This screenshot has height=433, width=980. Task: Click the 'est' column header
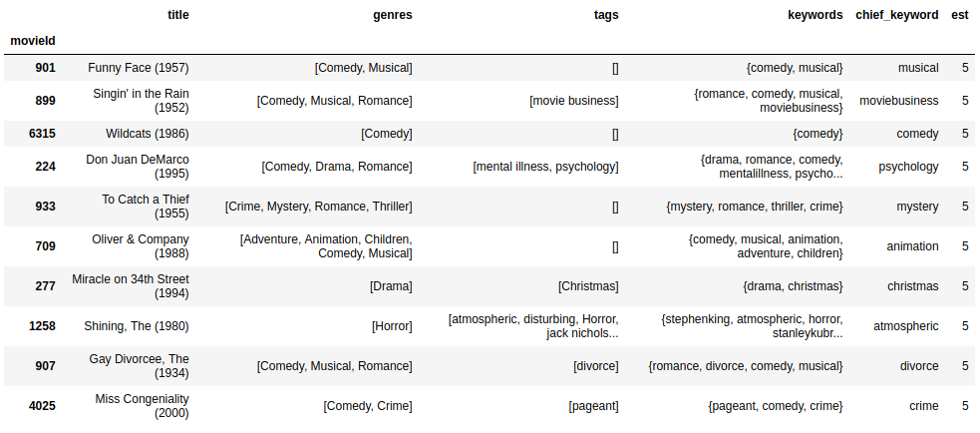(x=960, y=15)
